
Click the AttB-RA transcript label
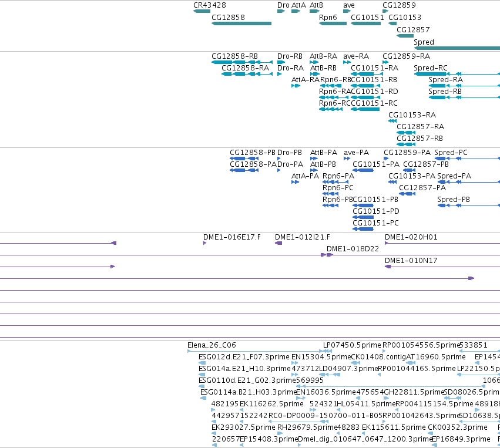323,56
